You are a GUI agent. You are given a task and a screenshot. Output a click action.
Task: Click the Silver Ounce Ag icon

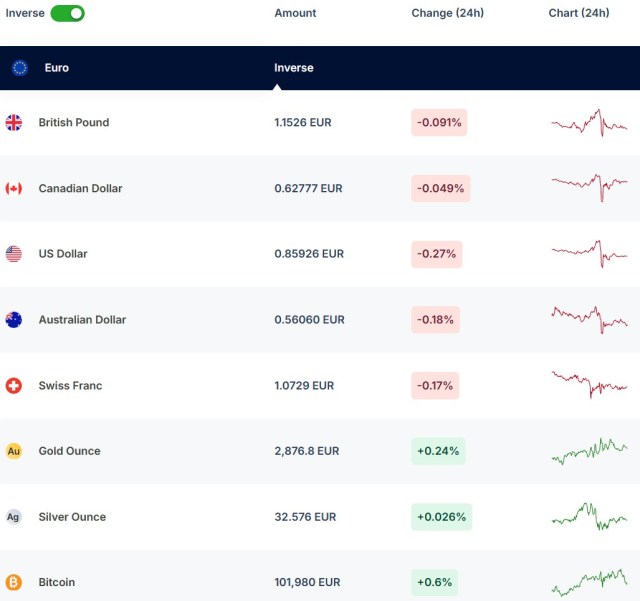point(14,517)
